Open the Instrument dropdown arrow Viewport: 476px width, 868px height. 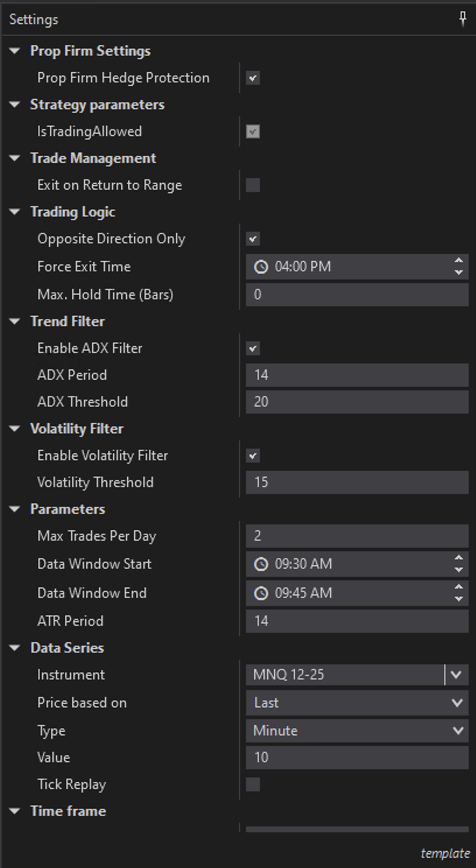[x=456, y=675]
